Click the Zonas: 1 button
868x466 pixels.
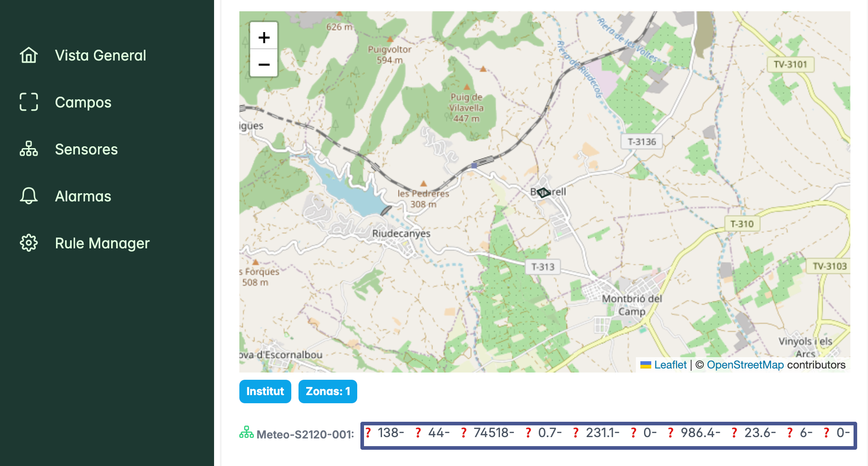coord(328,391)
